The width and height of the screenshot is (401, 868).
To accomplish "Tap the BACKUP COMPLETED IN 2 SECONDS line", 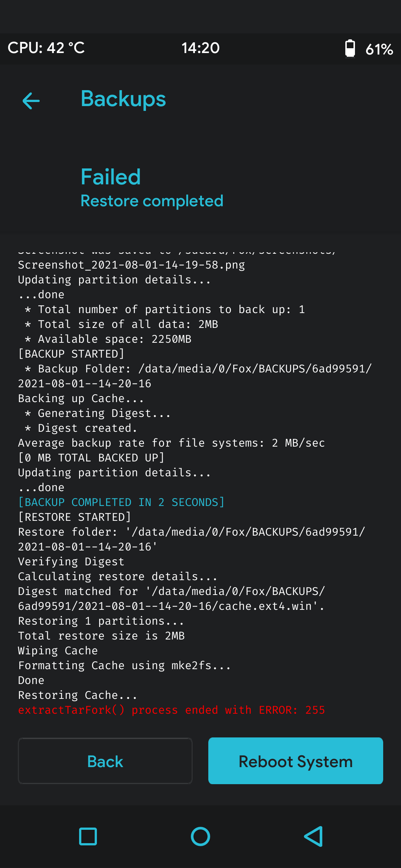I will (x=121, y=502).
